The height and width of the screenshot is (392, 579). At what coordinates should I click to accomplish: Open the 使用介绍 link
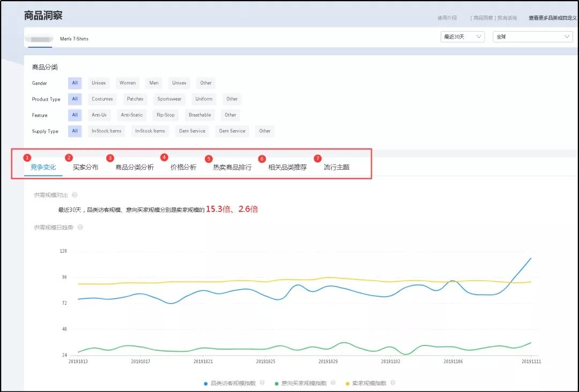[447, 18]
